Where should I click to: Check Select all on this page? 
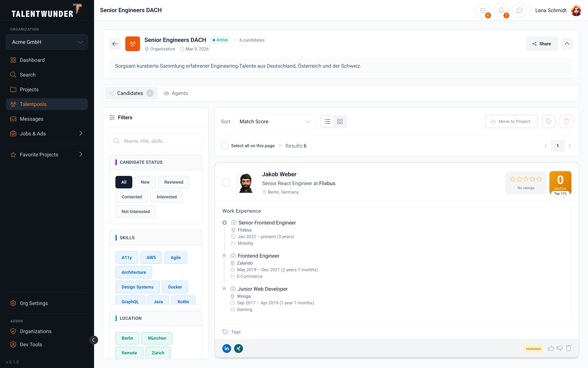click(x=225, y=146)
